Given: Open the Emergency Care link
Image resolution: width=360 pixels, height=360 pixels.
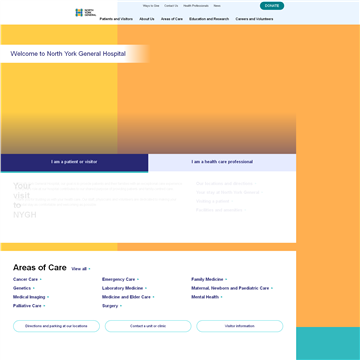Looking at the screenshot, I should pos(120,279).
